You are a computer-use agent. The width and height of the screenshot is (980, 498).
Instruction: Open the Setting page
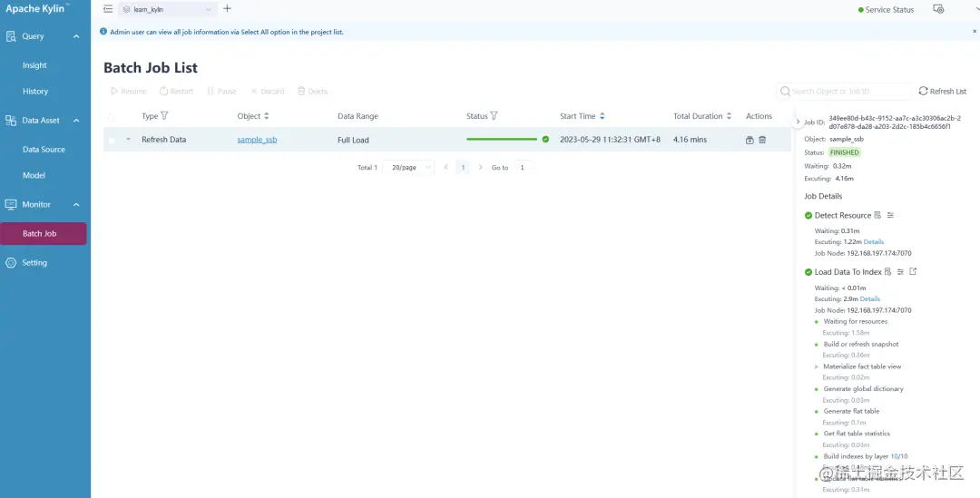pos(34,262)
